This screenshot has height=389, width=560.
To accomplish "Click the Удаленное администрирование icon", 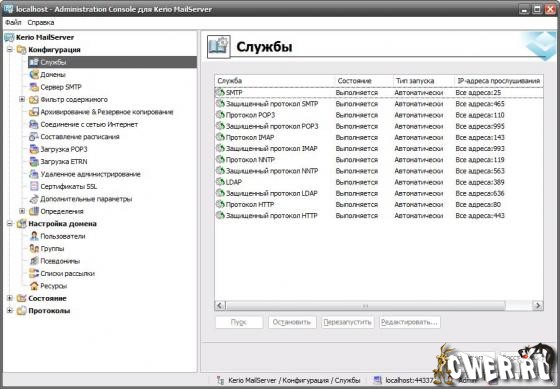I will point(34,174).
